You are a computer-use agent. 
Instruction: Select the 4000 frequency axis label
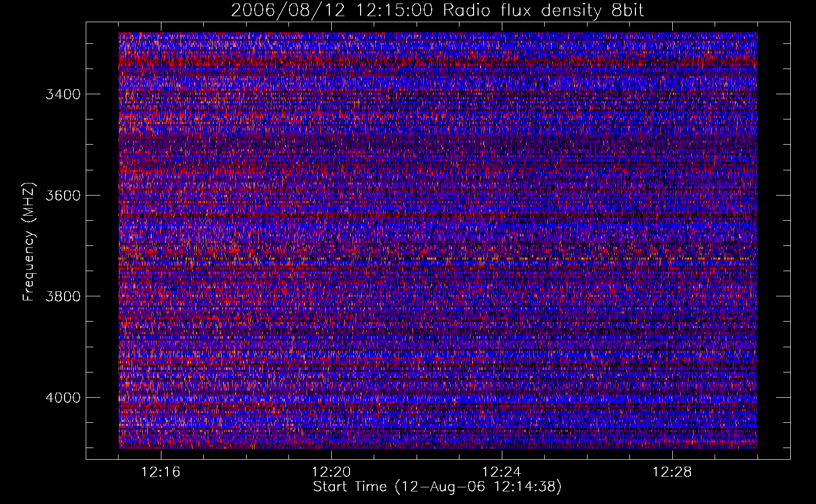tap(63, 398)
